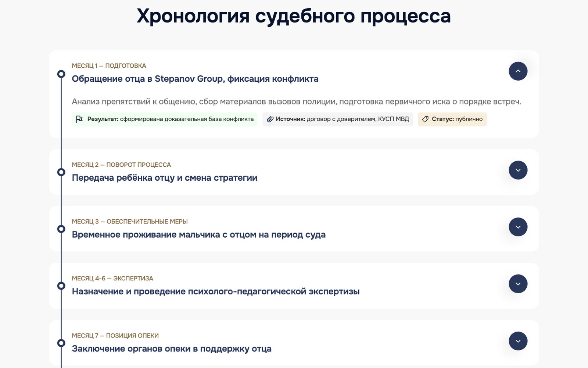Click the description starting Анализ препятствий к общению
The image size is (588, 368).
click(297, 102)
